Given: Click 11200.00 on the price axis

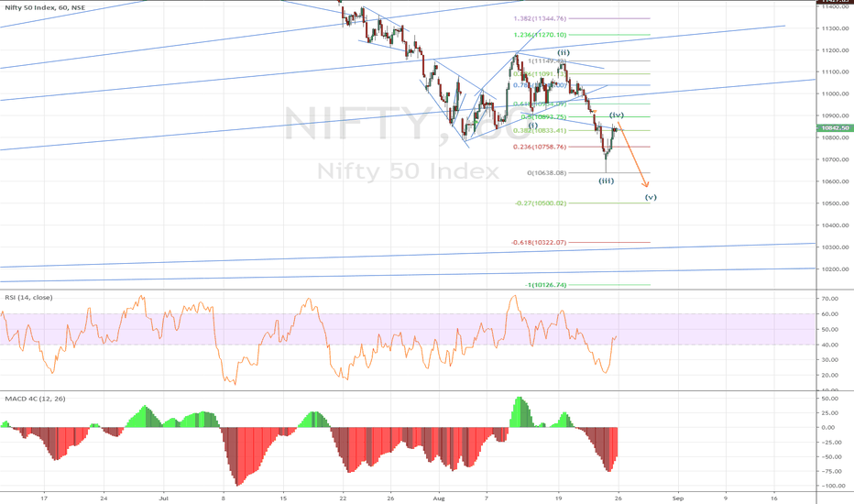Looking at the screenshot, I should (x=836, y=50).
